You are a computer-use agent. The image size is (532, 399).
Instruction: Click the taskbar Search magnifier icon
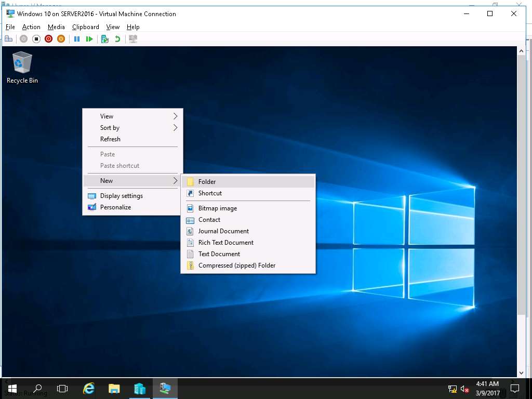[37, 389]
